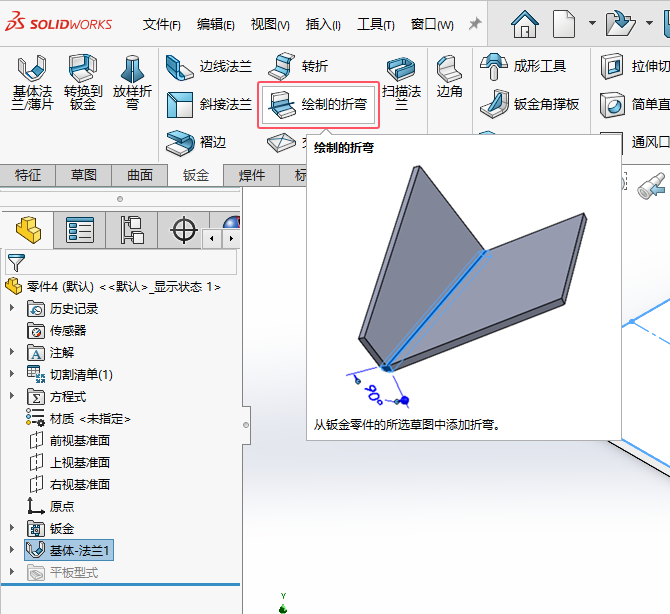Open the 窗口(W) menu

point(432,24)
